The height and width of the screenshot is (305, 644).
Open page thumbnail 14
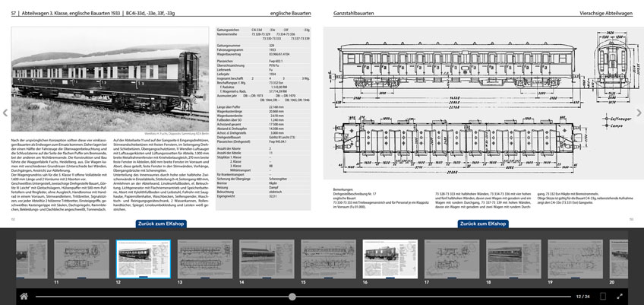click(x=267, y=259)
